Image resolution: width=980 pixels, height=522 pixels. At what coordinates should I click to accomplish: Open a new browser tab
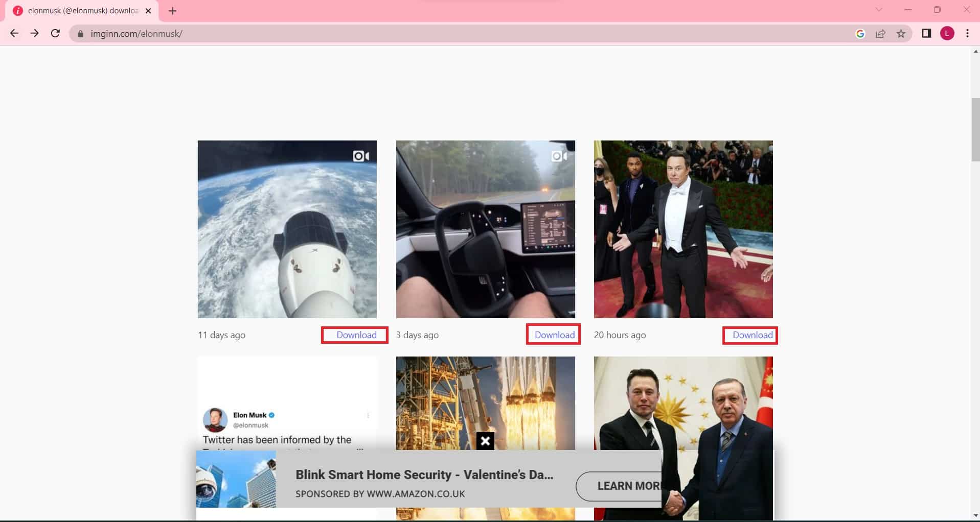[x=172, y=10]
